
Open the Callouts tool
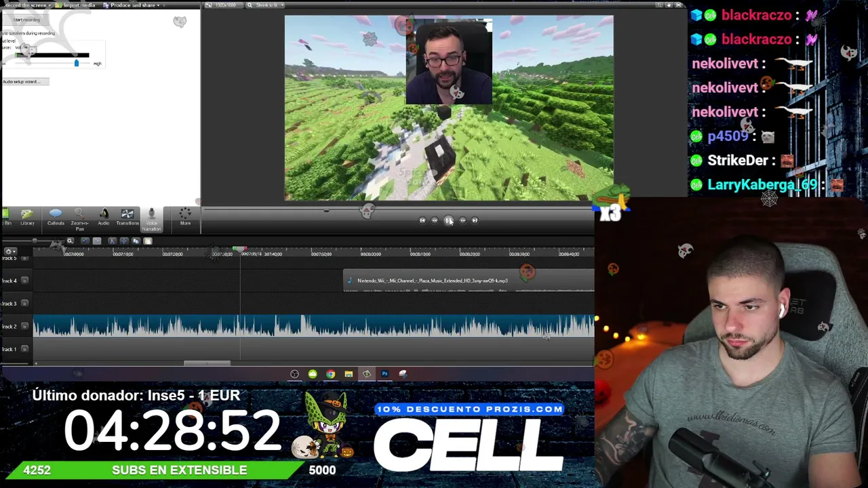point(56,218)
